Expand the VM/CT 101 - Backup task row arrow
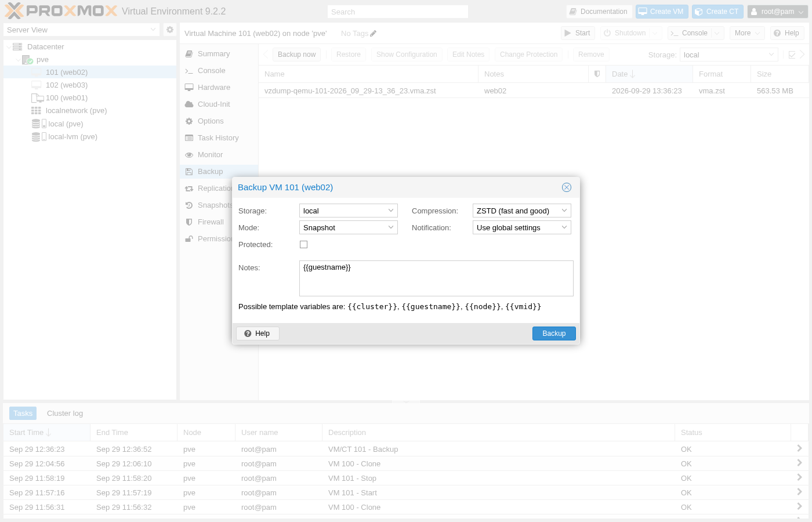 pyautogui.click(x=799, y=448)
